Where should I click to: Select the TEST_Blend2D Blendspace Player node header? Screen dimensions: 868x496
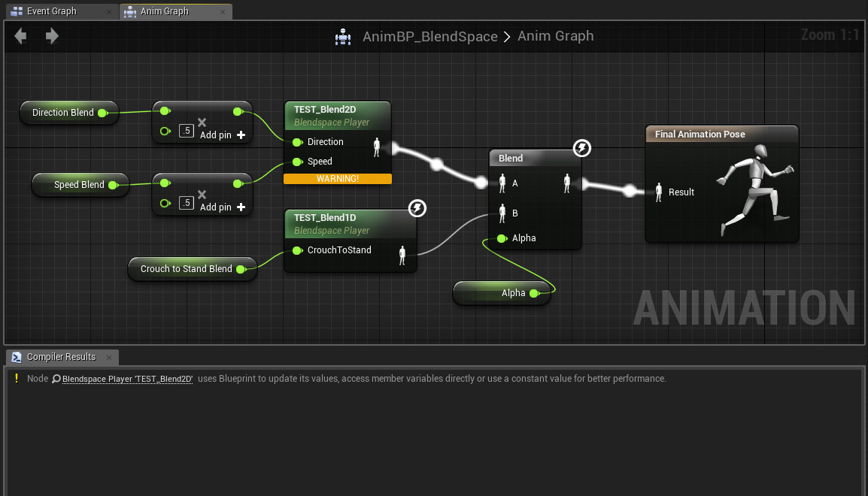coord(337,116)
